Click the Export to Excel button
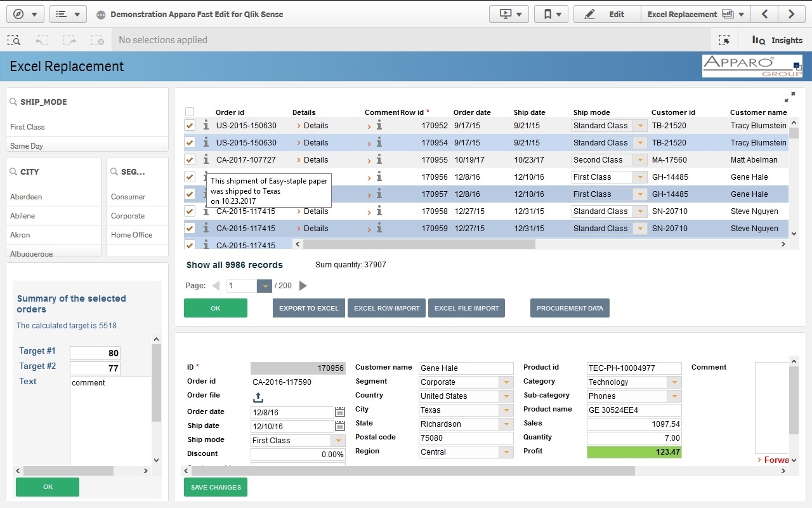The height and width of the screenshot is (508, 812). click(x=309, y=308)
